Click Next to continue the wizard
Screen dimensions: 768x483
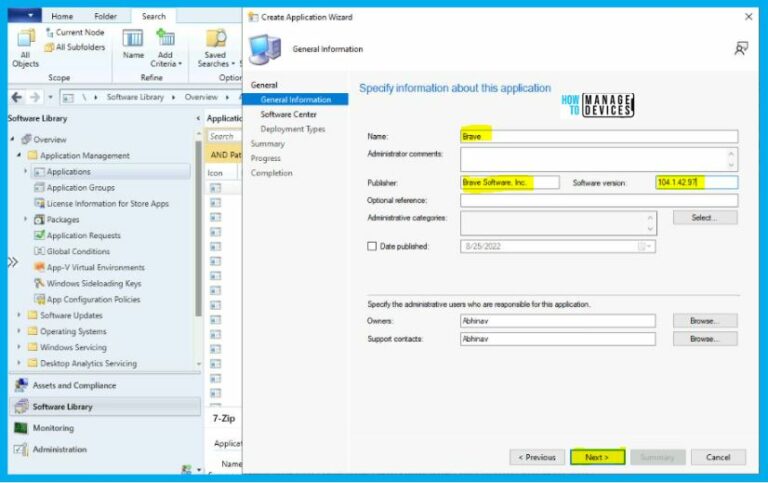[598, 457]
